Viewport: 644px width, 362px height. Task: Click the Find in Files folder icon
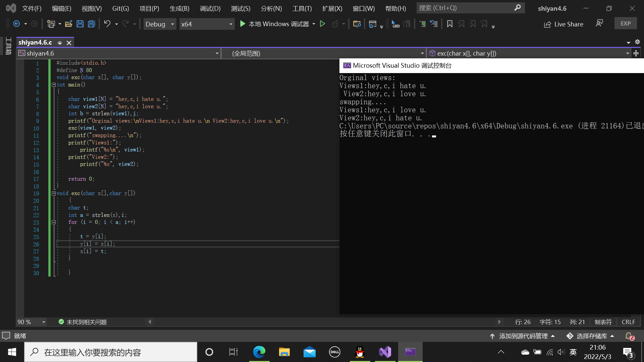[357, 24]
